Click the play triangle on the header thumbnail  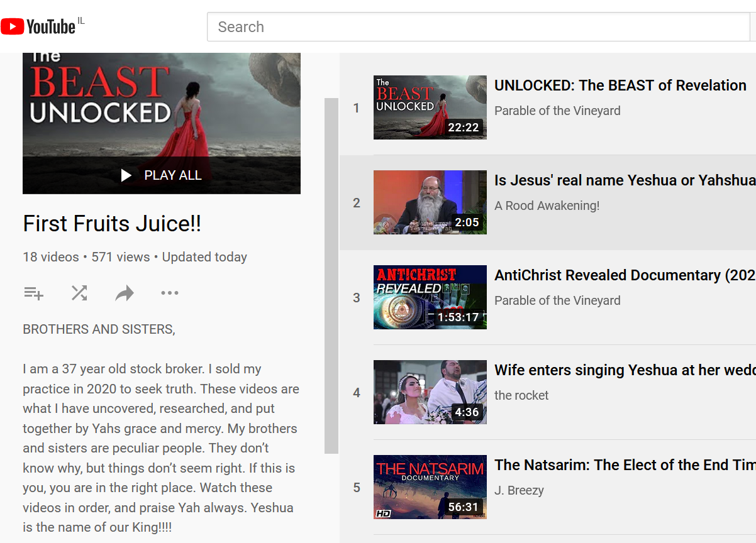[x=125, y=175]
